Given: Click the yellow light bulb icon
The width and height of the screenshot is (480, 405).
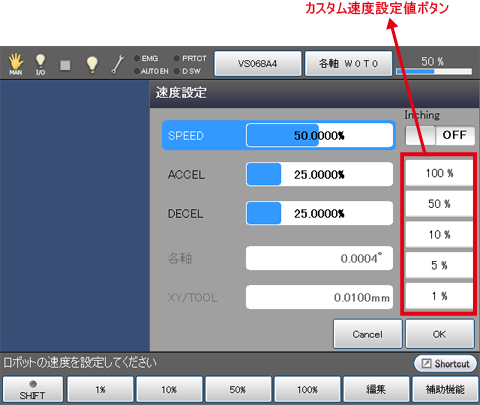Looking at the screenshot, I should [92, 64].
